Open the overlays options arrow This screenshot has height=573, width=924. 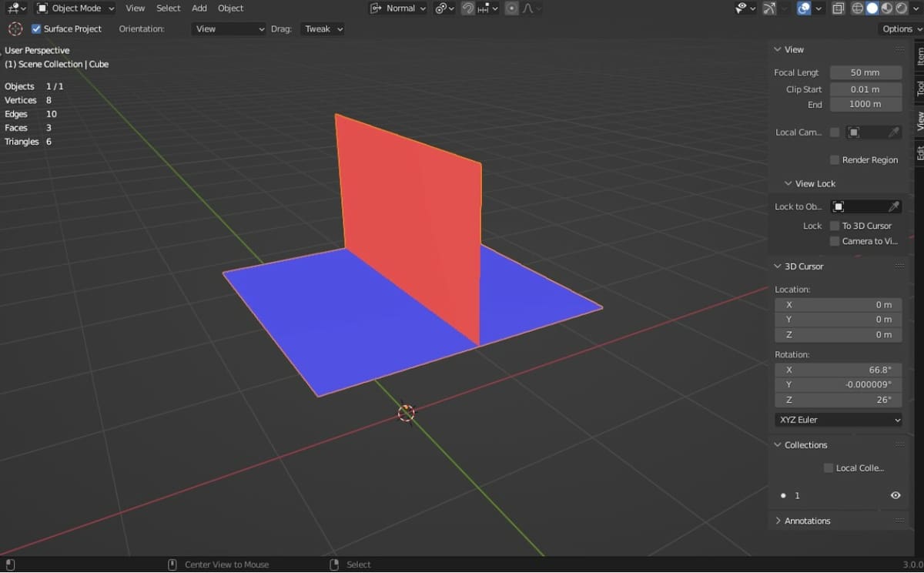pos(818,8)
